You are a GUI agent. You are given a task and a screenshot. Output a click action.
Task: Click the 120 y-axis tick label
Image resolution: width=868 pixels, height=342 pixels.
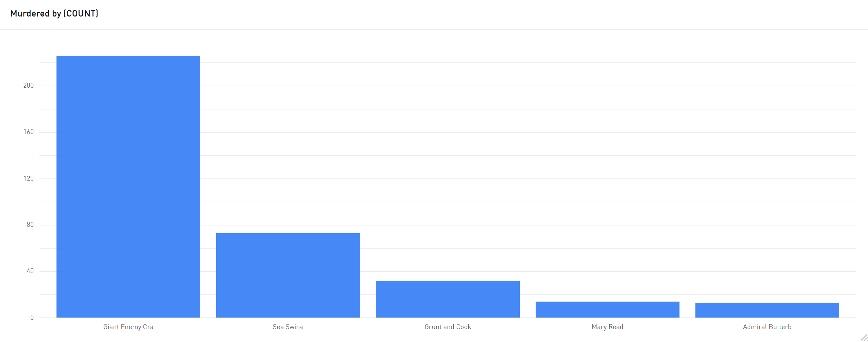(28, 179)
